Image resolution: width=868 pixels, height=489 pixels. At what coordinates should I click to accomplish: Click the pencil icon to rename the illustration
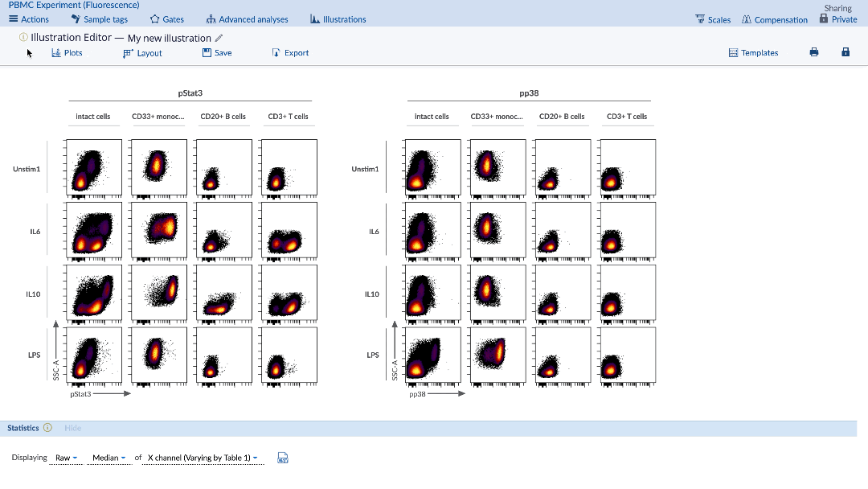[219, 38]
